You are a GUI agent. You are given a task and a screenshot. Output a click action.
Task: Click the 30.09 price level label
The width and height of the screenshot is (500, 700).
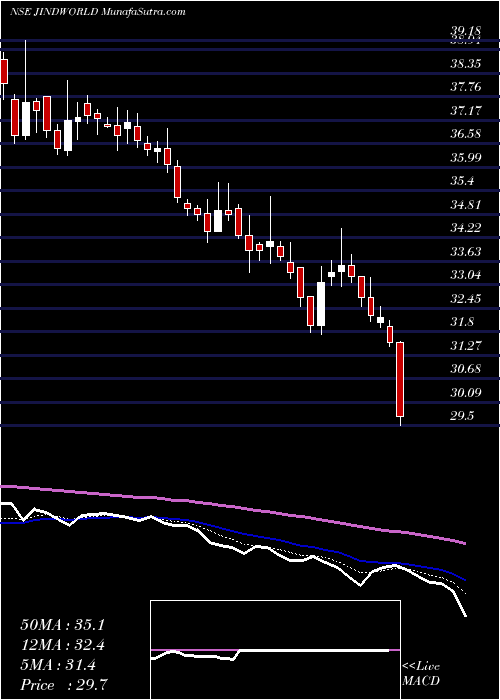(465, 393)
